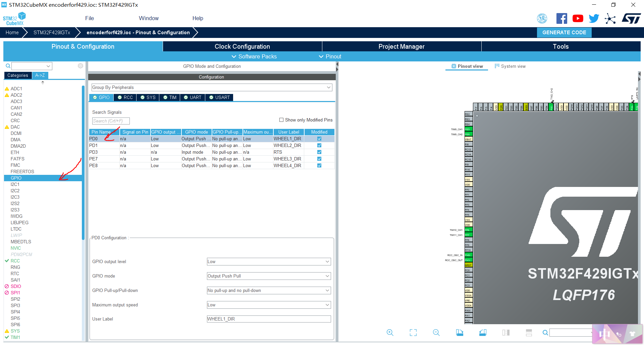644x345 pixels.
Task: Open peripheral search combo box
Action: click(32, 66)
